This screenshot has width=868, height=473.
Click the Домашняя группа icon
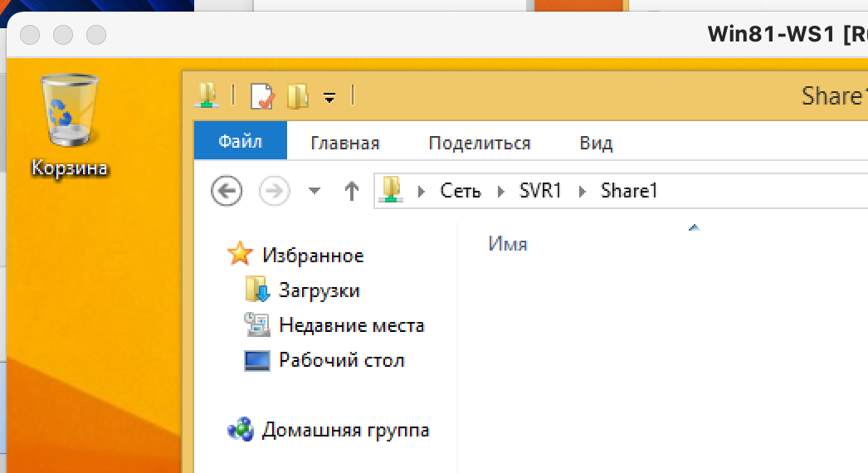click(241, 429)
